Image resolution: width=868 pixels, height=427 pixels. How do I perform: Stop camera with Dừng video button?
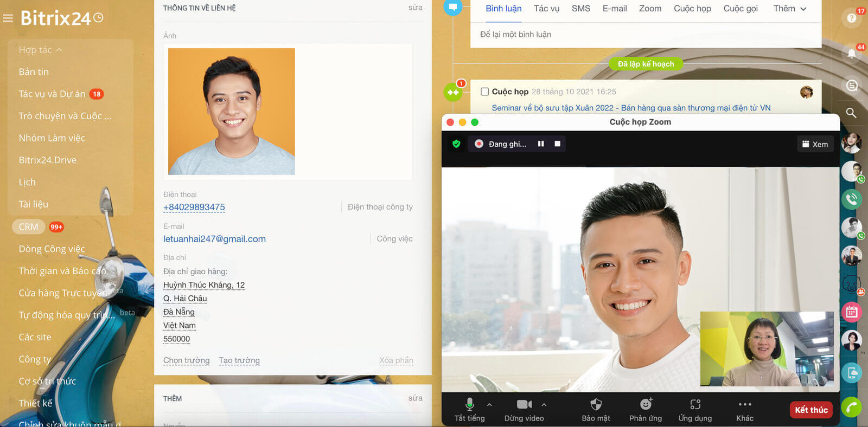click(x=524, y=410)
